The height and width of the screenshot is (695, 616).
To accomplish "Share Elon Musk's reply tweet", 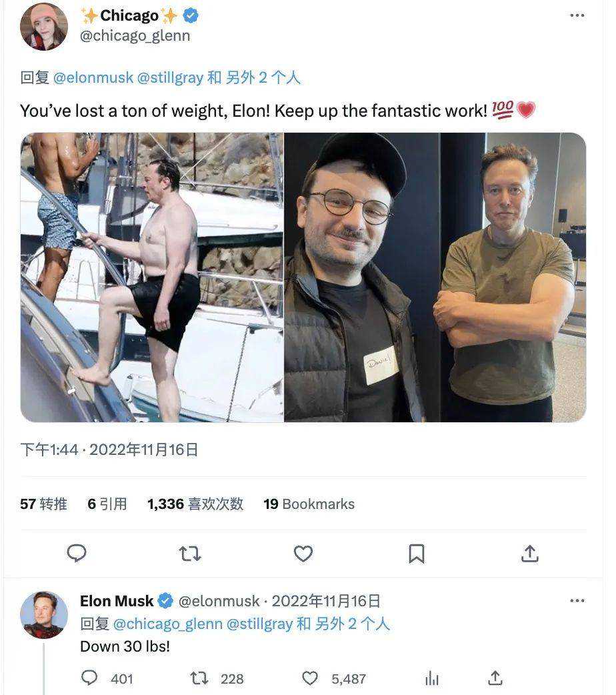I will coord(495,678).
